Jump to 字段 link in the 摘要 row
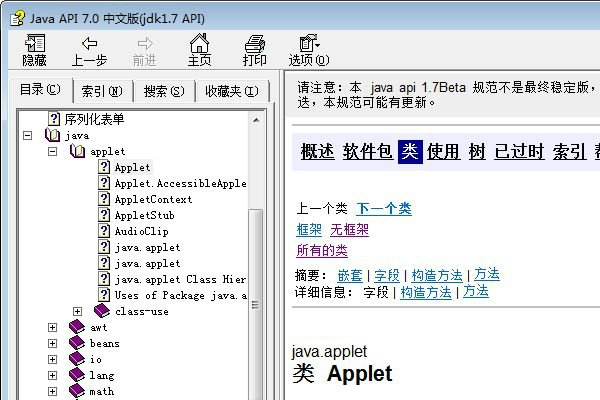Viewport: 600px width, 400px height. coord(387,275)
